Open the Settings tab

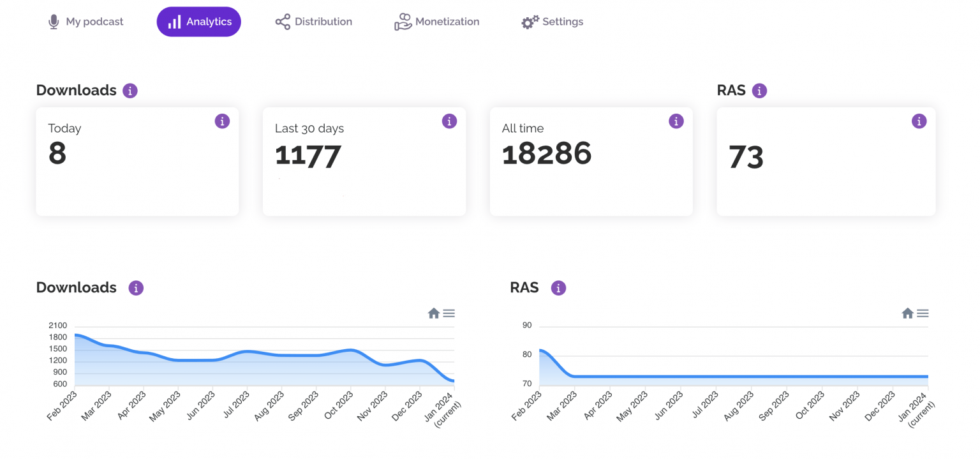[x=553, y=22]
